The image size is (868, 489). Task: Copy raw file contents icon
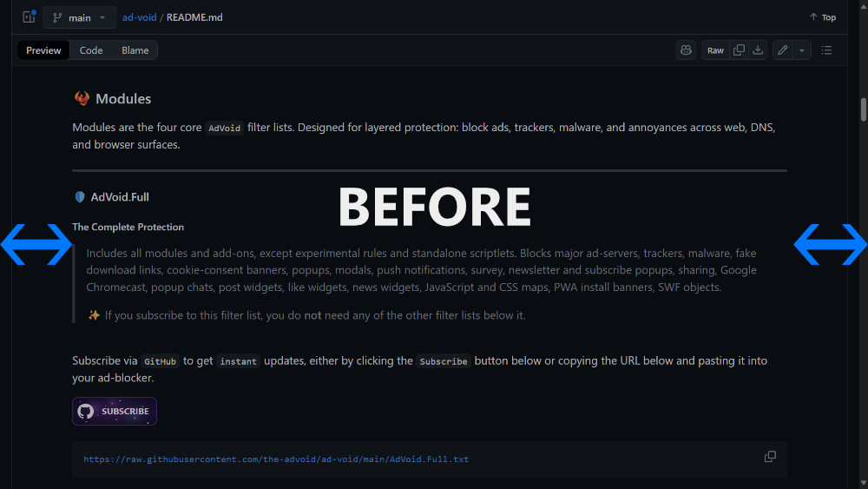coord(739,50)
